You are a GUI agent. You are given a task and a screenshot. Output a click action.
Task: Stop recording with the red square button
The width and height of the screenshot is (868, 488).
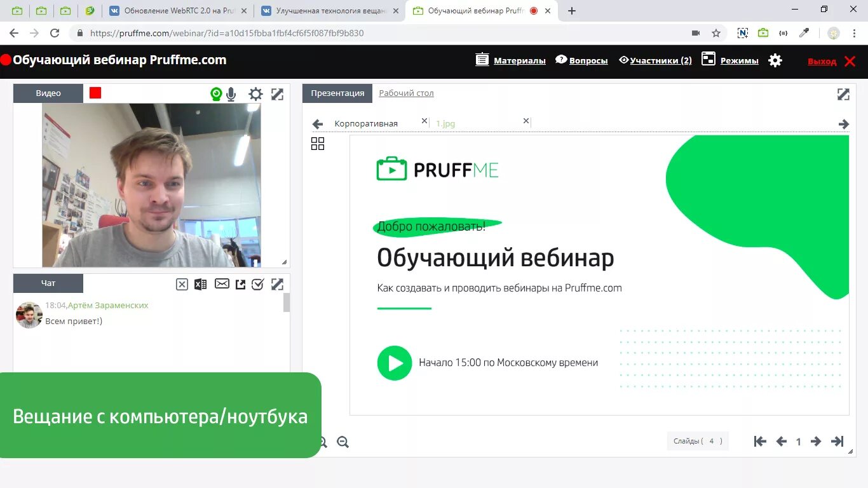click(x=95, y=93)
